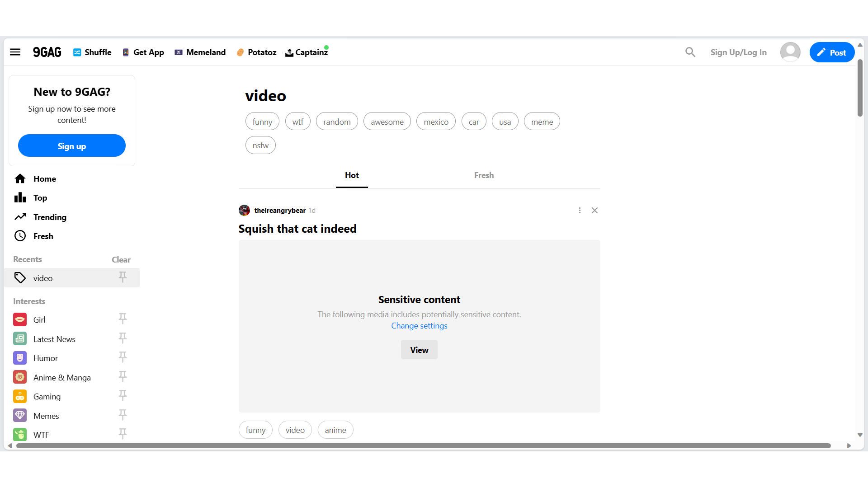Viewport: 868px width, 488px height.
Task: Open the hamburger navigation menu
Action: pyautogui.click(x=15, y=52)
